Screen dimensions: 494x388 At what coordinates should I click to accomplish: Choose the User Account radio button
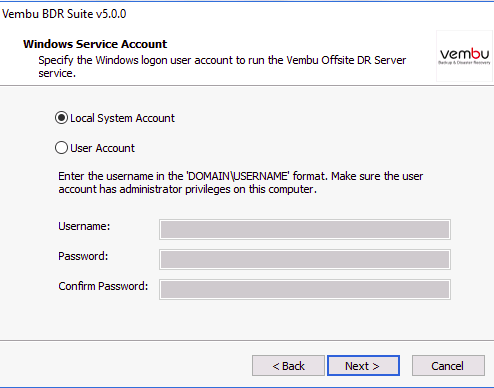pos(61,148)
